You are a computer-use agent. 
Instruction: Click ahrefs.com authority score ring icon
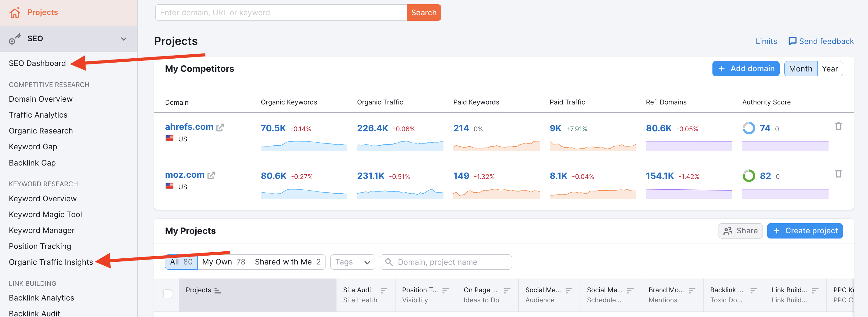[749, 128]
